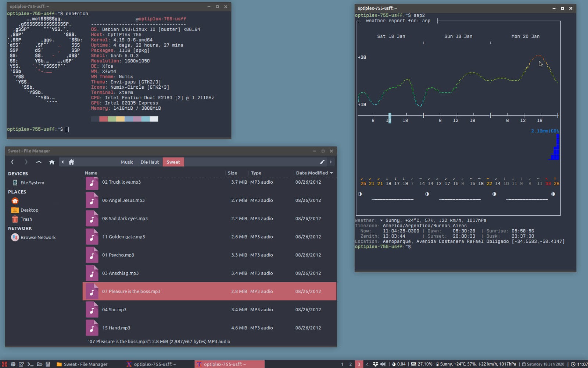Screen dimensions: 588x368
Task: Click the memory usage 27.10% indicator
Action: pos(421,364)
